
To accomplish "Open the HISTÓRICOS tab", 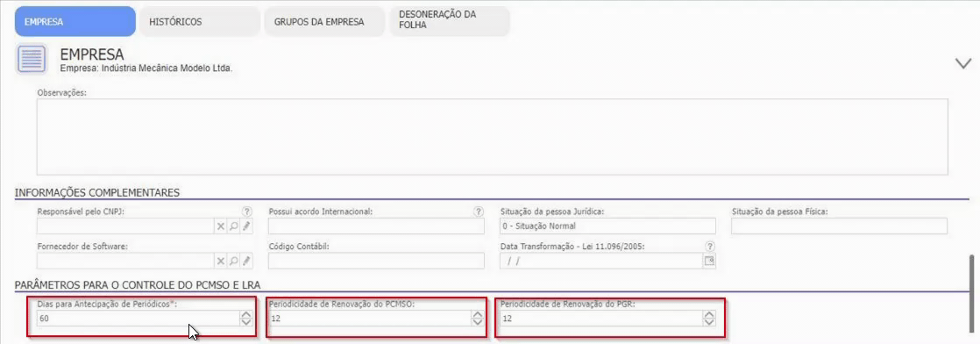I will pyautogui.click(x=200, y=21).
